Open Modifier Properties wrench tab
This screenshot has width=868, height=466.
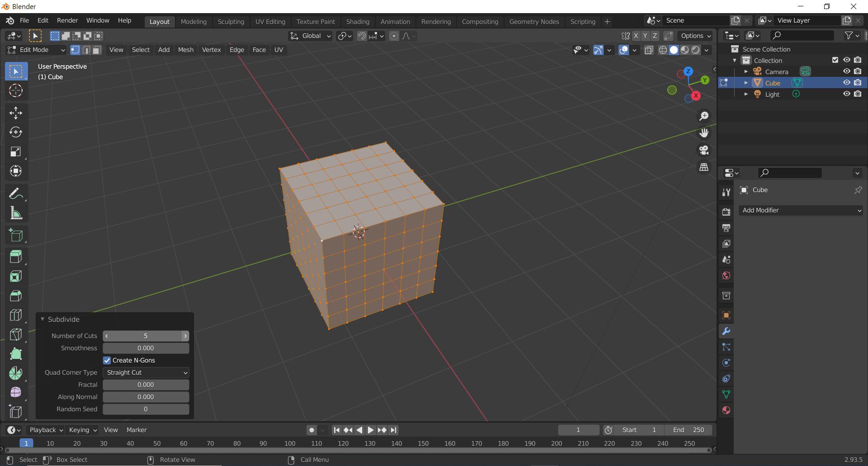[x=726, y=331]
